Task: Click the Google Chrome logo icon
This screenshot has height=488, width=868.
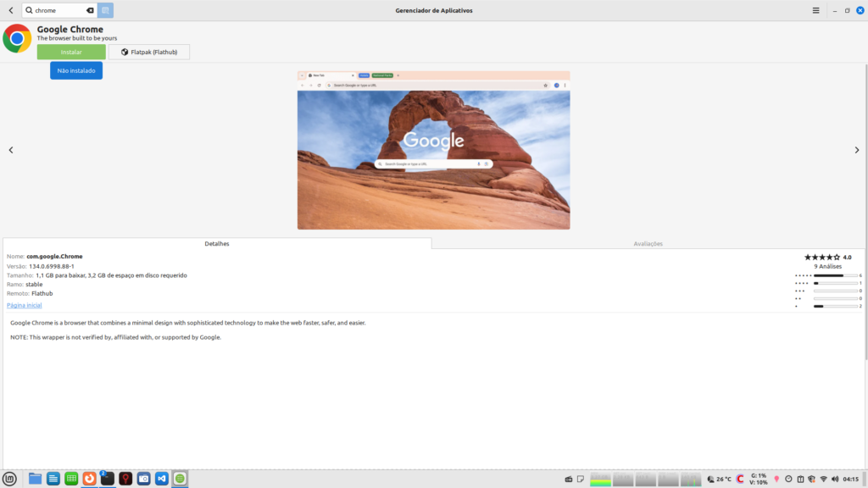Action: click(17, 39)
